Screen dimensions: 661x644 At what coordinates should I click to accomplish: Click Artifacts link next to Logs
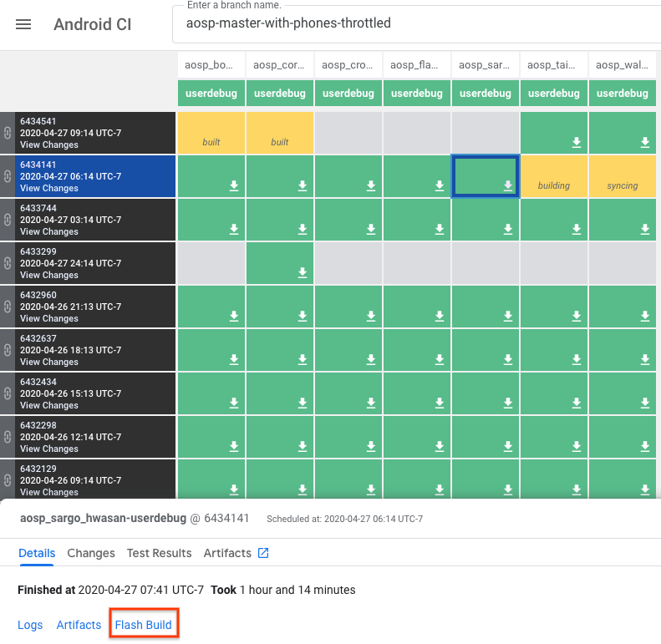79,625
